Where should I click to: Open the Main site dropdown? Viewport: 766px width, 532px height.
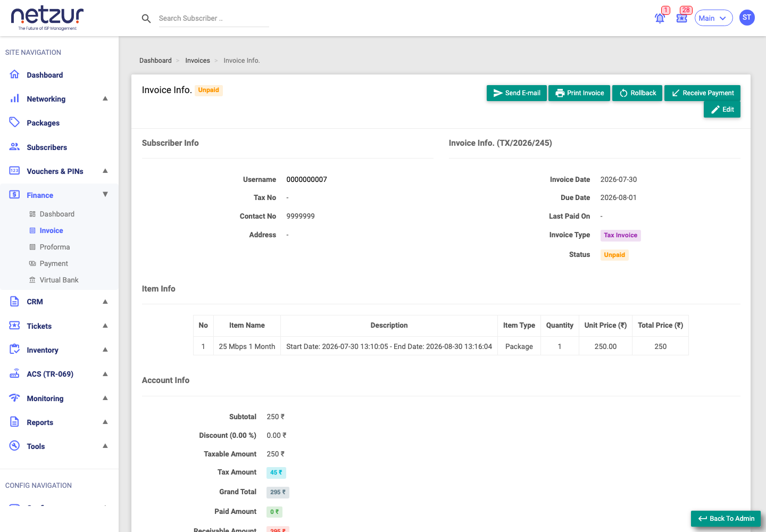[x=713, y=18]
